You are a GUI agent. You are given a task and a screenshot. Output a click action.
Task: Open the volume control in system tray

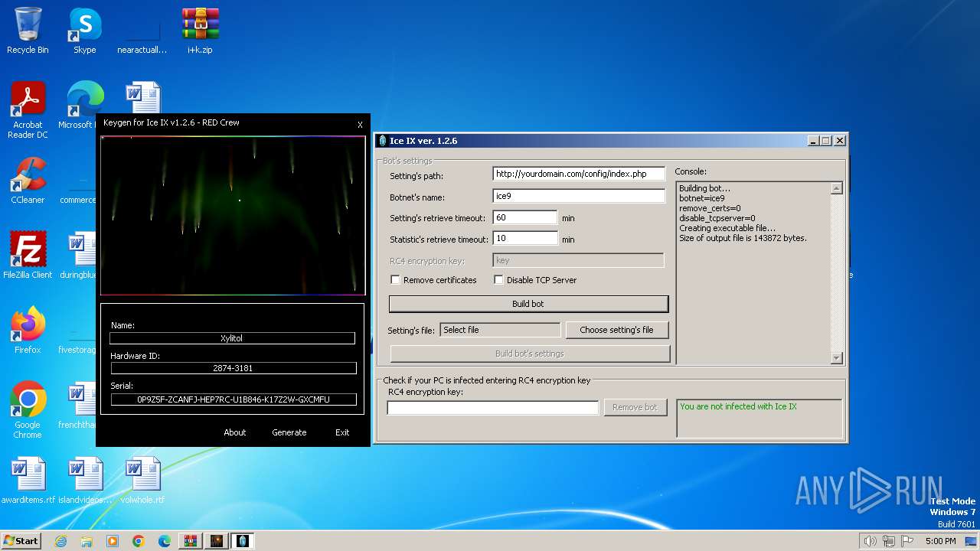coord(870,541)
